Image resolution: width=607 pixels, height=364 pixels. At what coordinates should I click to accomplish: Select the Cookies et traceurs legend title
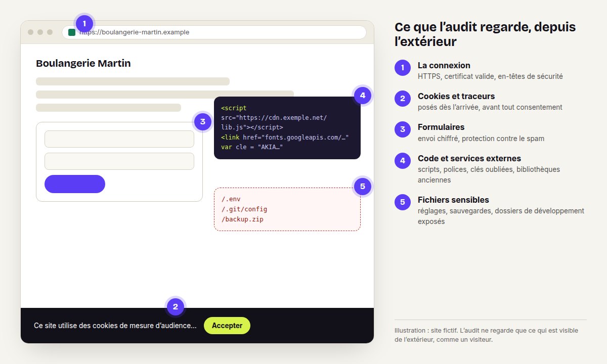[456, 96]
